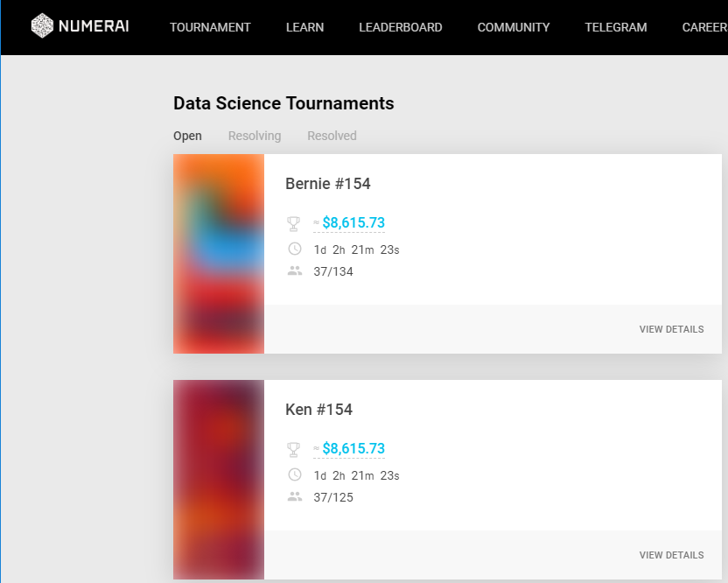Click clock icon in Bernie #154 card
The image size is (728, 583).
click(x=294, y=249)
